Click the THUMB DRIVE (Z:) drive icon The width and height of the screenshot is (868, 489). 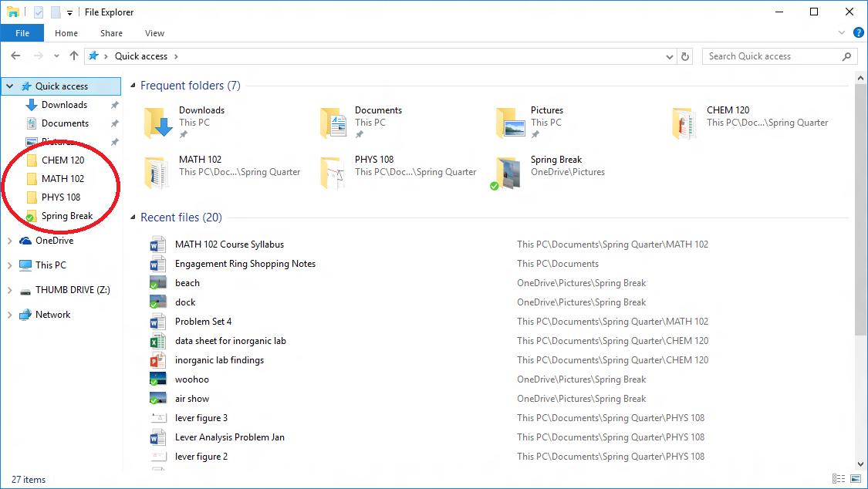tap(25, 291)
